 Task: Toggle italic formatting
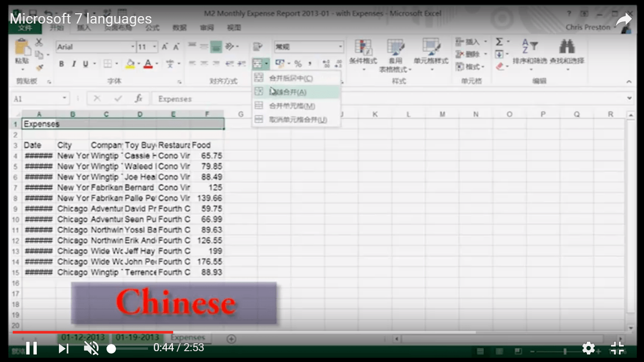pyautogui.click(x=74, y=64)
